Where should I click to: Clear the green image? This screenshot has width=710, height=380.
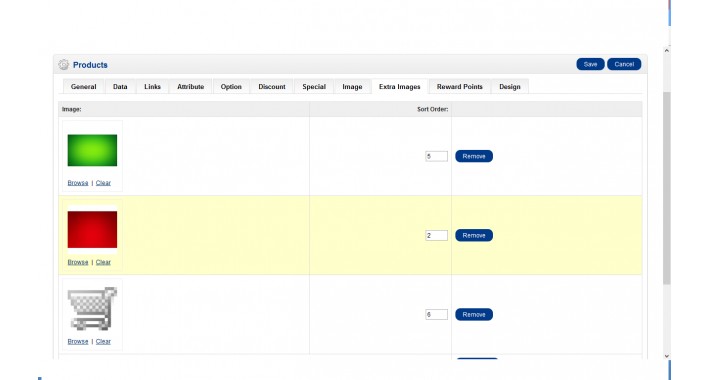point(103,183)
